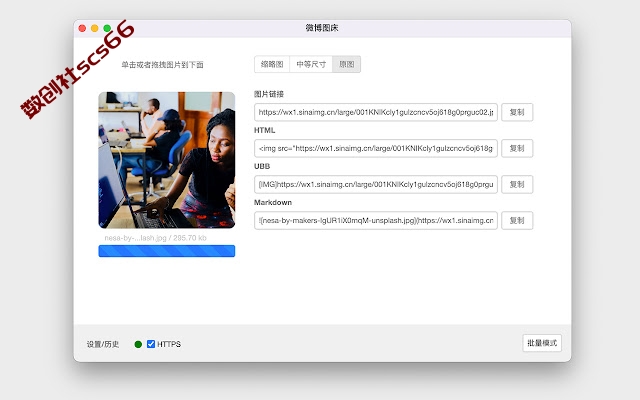Copy the UBB code
Screen dimensions: 640x400
(x=517, y=184)
